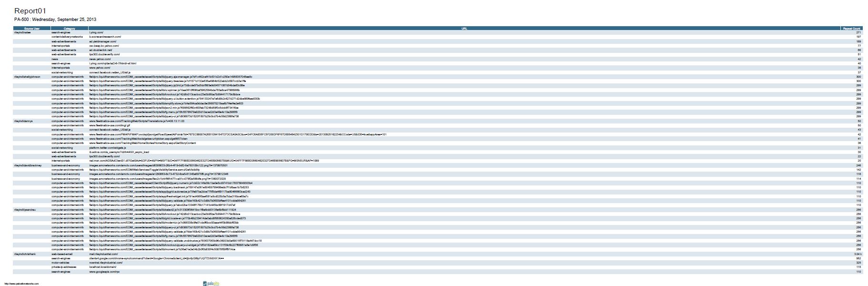Select URL starting 'clients4.google.com/chrome-sync'

[x=156, y=258]
